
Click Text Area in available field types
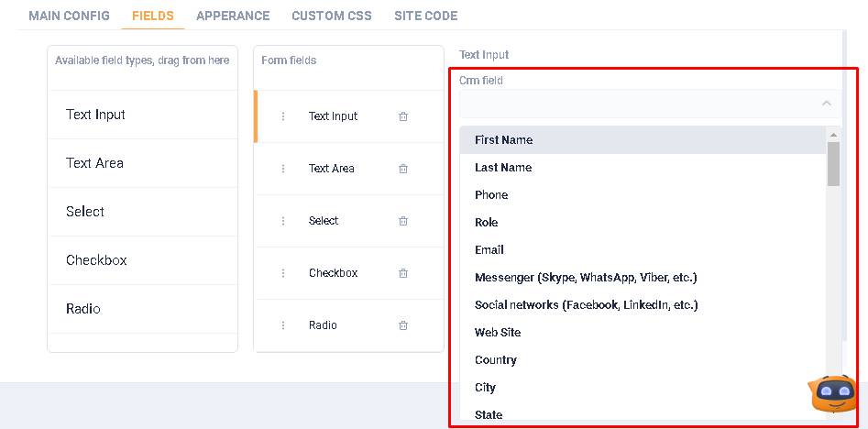(94, 163)
